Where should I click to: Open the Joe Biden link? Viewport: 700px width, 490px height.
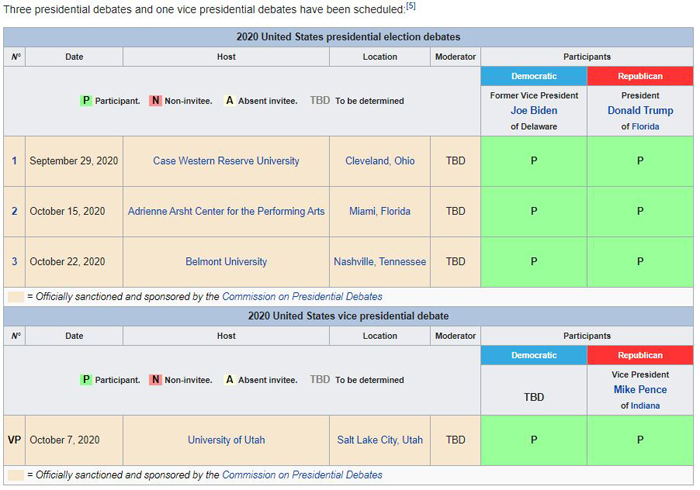point(533,110)
